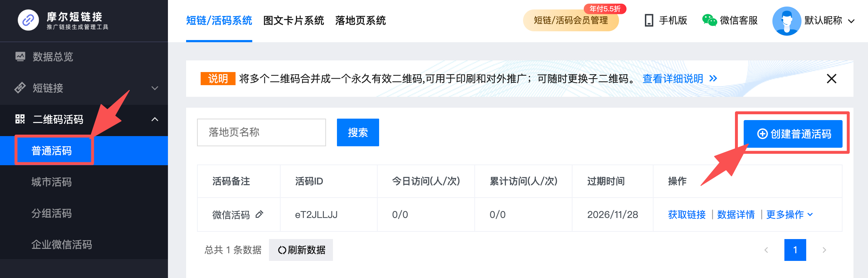The image size is (868, 278).
Task: Collapse the 二维码活码 sidebar section
Action: point(155,119)
